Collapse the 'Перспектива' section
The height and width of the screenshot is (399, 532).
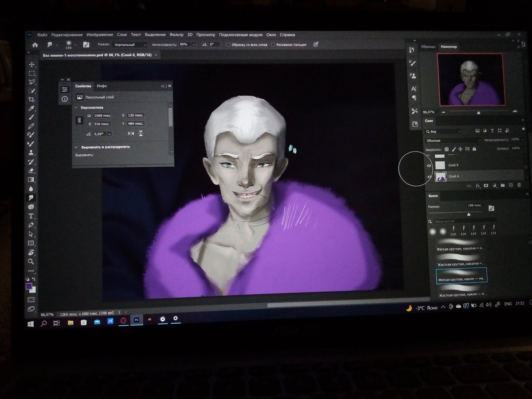point(76,107)
